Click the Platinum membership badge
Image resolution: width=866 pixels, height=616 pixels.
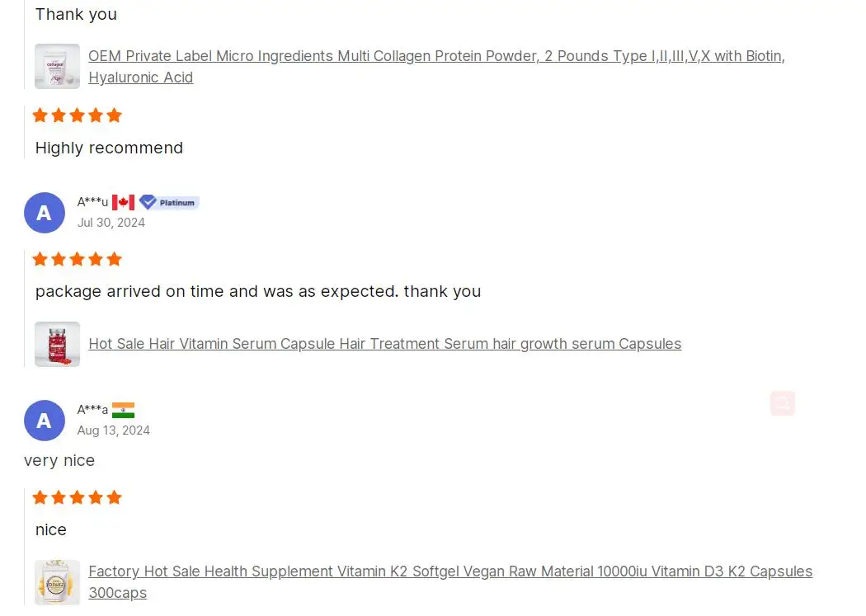(x=169, y=203)
